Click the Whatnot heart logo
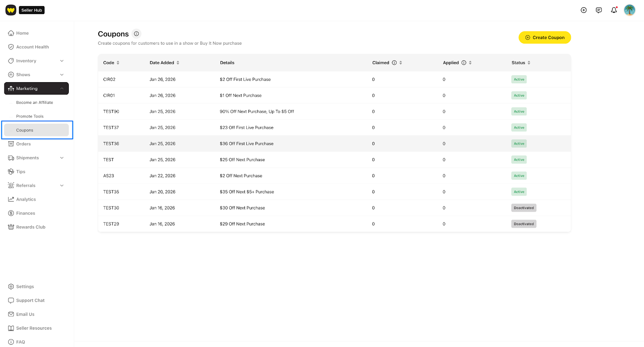Image resolution: width=644 pixels, height=347 pixels. pyautogui.click(x=11, y=10)
